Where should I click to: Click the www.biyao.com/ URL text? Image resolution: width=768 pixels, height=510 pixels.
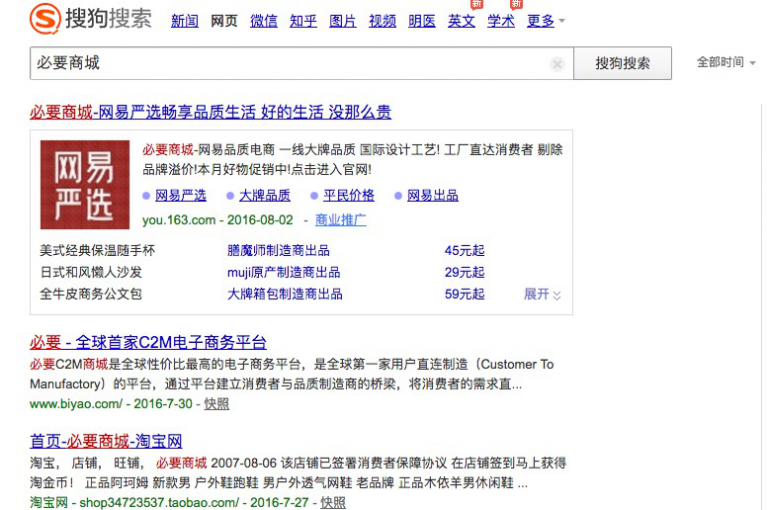coord(76,404)
